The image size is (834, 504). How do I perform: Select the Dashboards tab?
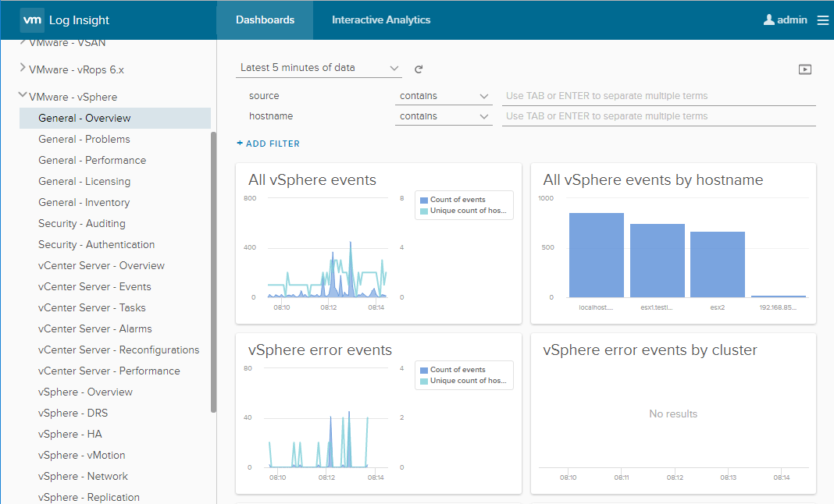click(x=265, y=20)
